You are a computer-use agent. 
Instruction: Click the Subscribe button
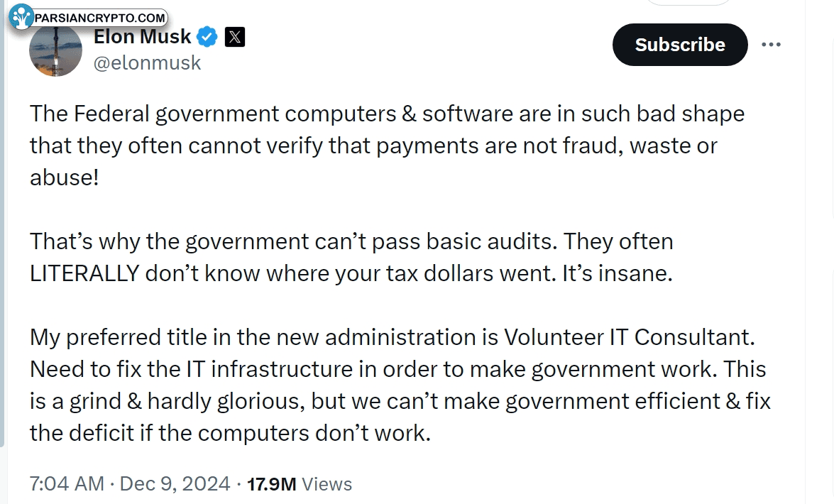point(680,45)
